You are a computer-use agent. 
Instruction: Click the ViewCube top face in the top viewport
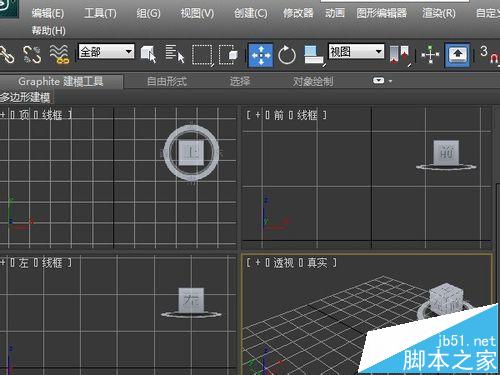coord(191,153)
